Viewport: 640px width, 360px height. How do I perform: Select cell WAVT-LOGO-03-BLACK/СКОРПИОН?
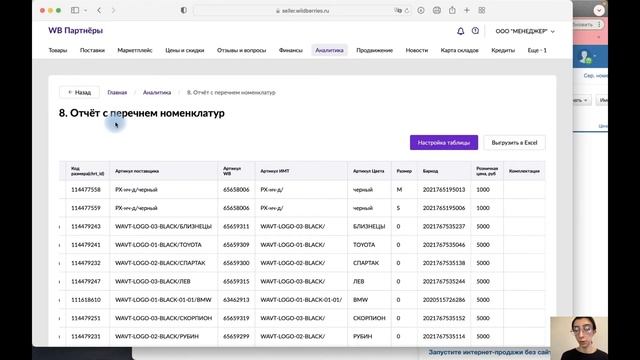[164, 318]
